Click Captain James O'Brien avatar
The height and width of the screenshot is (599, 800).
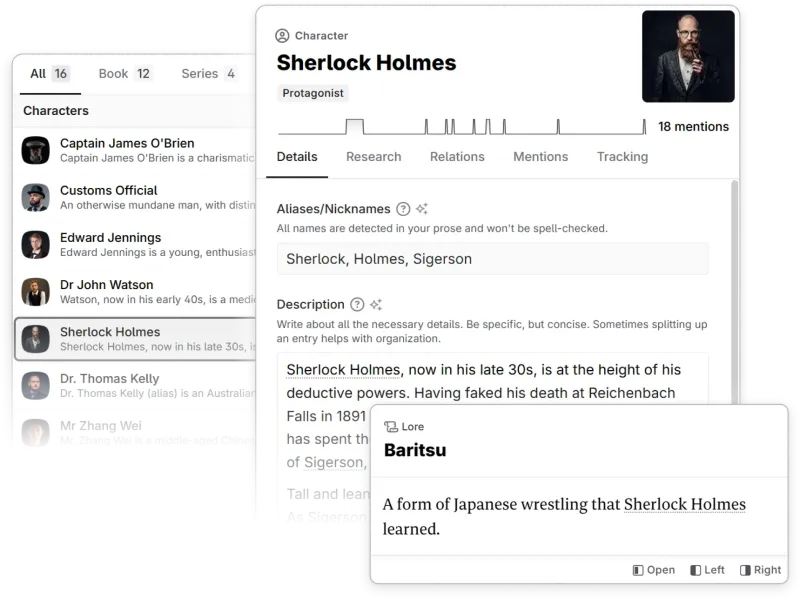[36, 150]
